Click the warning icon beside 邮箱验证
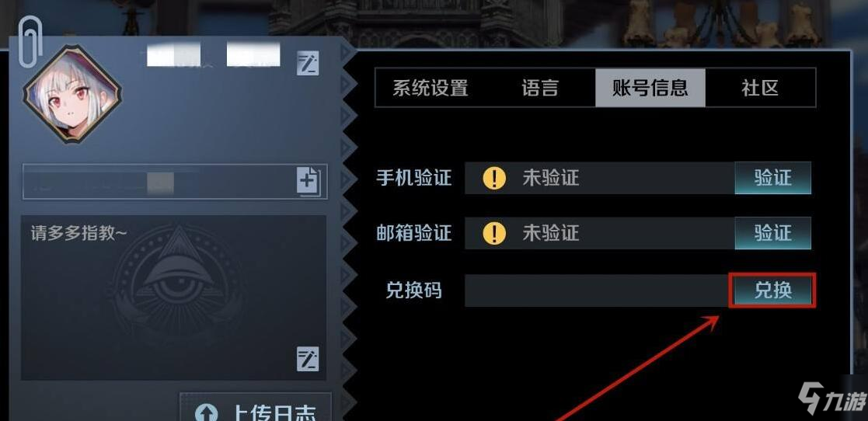This screenshot has width=868, height=421. (x=493, y=233)
